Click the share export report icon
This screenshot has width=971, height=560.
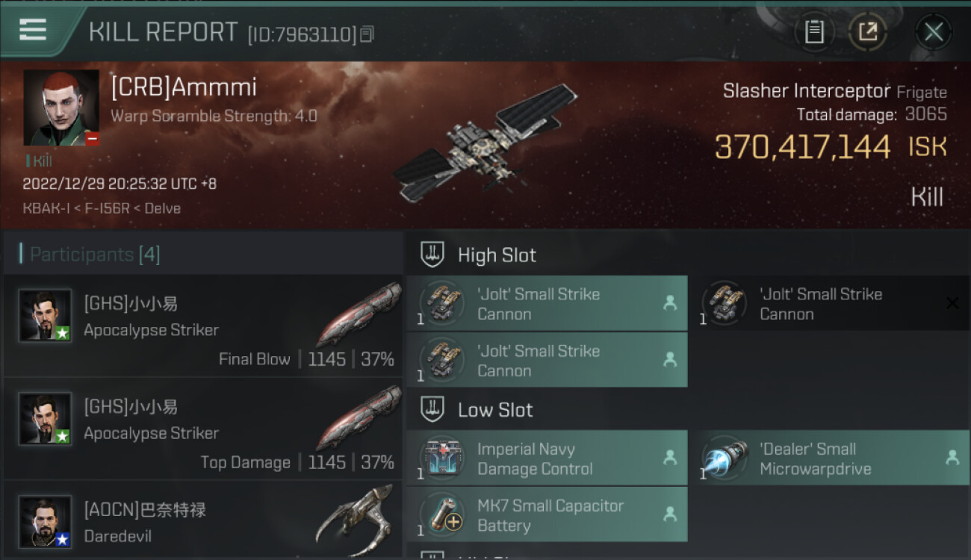[867, 31]
